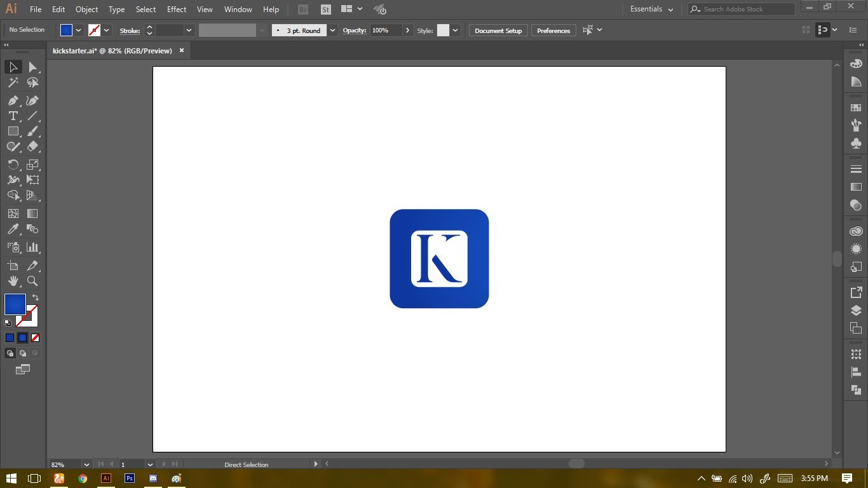This screenshot has height=488, width=868.
Task: Open the Brushes panel icon
Action: click(856, 125)
